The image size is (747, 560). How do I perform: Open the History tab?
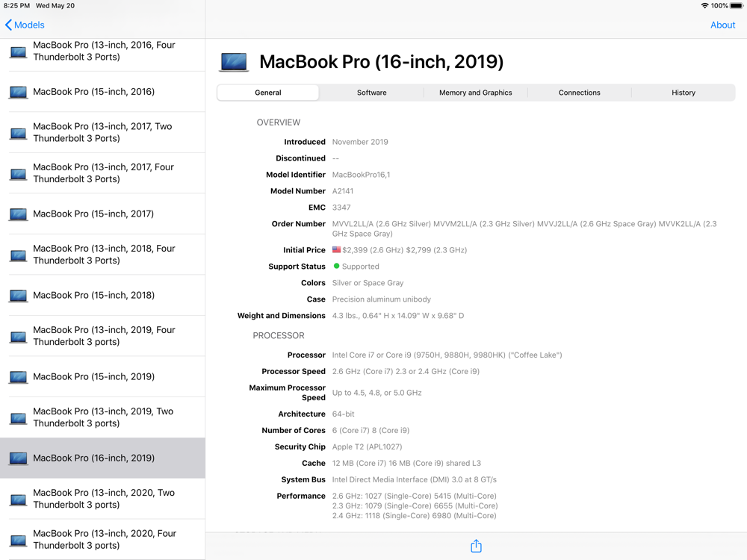[x=684, y=93]
